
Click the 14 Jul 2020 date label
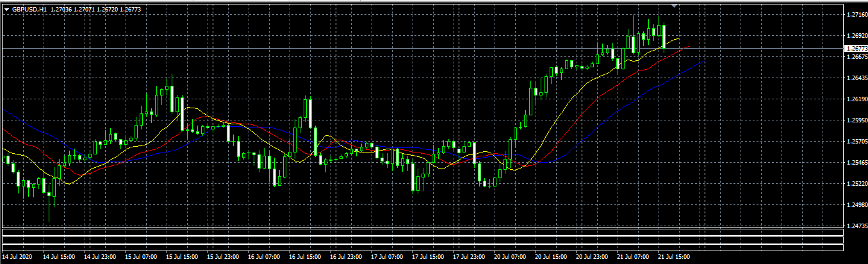[x=17, y=257]
